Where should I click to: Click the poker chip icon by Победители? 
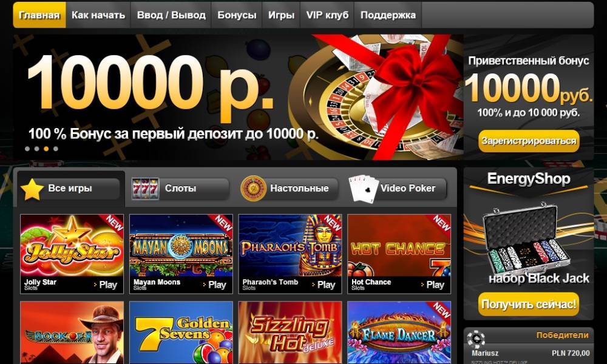pos(476,340)
